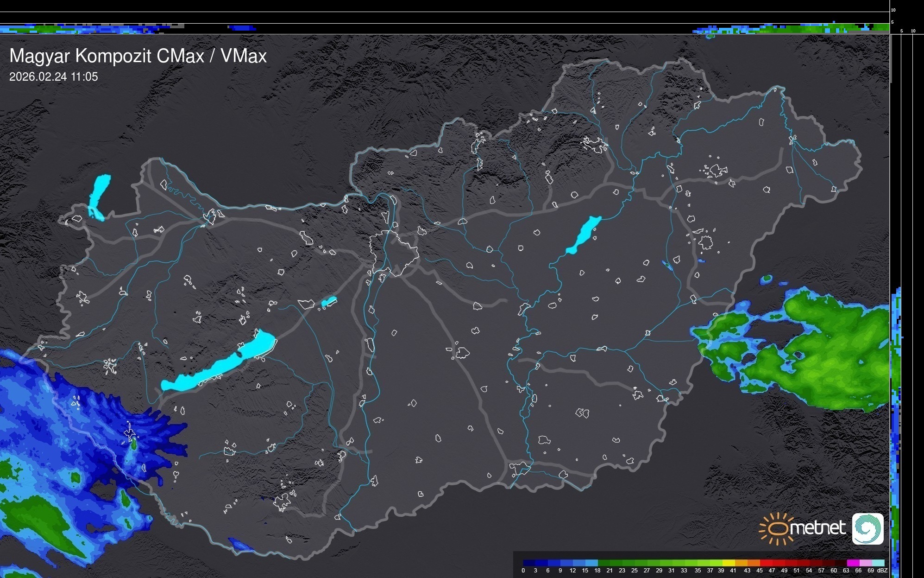Click the metnet wordmark text

pyautogui.click(x=818, y=528)
